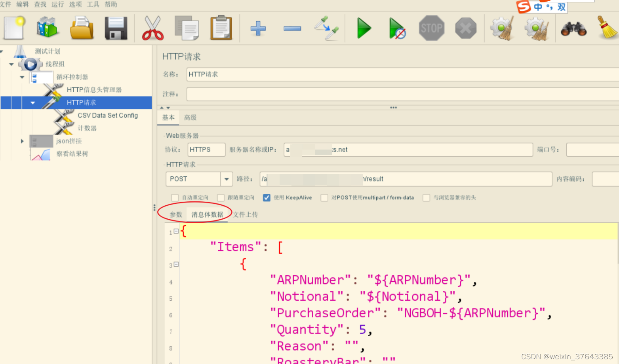The height and width of the screenshot is (364, 619).
Task: Save the test plan
Action: (116, 28)
